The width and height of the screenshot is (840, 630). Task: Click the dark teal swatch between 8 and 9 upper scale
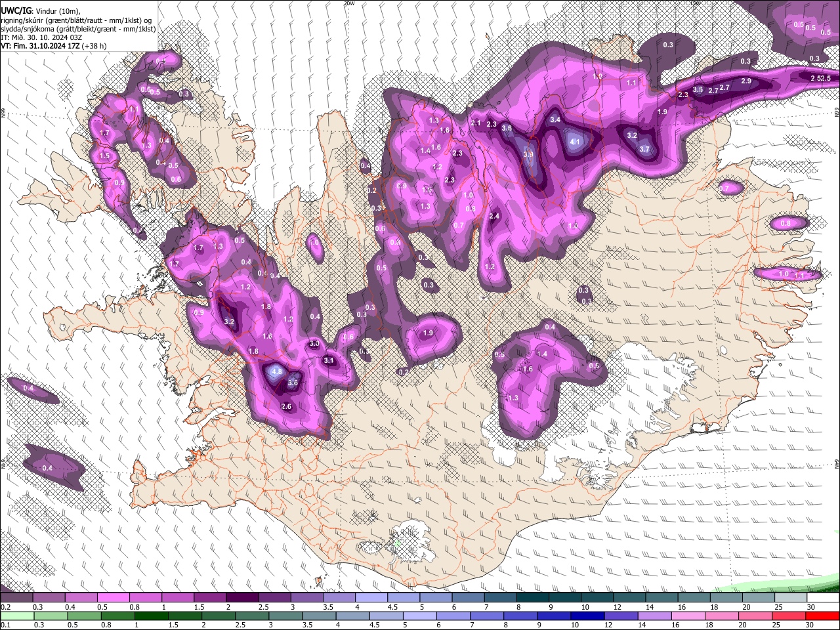(x=532, y=598)
